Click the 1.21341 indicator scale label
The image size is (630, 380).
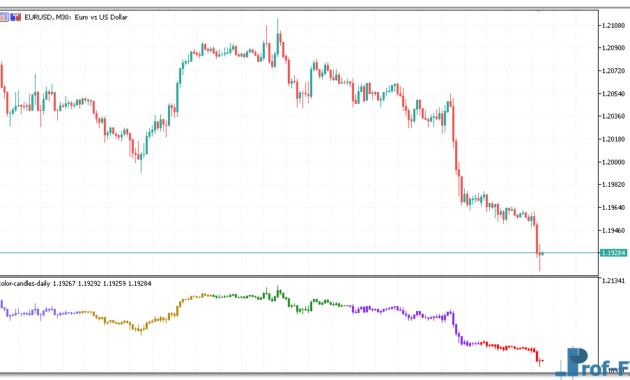pos(613,280)
